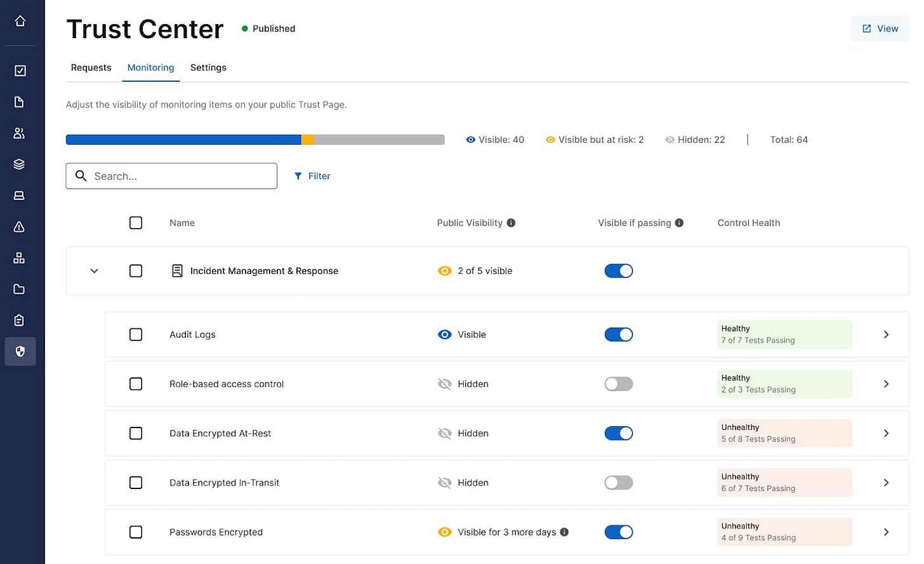
Task: Click the crossed eye icon next to Hidden: 22
Action: (x=670, y=140)
